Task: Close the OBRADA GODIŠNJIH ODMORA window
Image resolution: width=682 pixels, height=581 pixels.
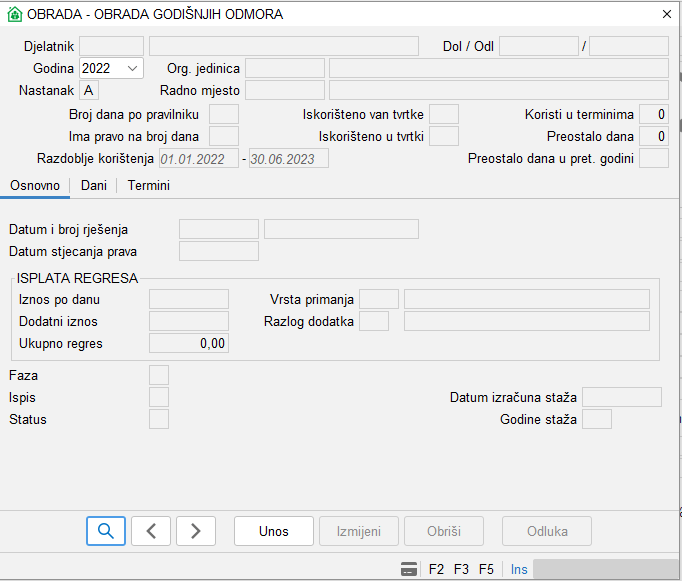Action: tap(666, 14)
